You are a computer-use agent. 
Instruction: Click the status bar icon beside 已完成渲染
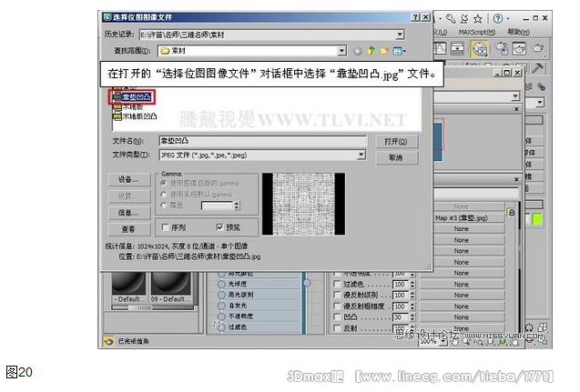pyautogui.click(x=108, y=341)
